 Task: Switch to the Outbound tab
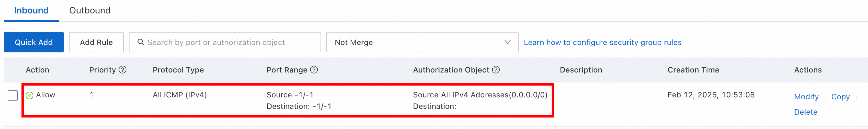click(90, 11)
